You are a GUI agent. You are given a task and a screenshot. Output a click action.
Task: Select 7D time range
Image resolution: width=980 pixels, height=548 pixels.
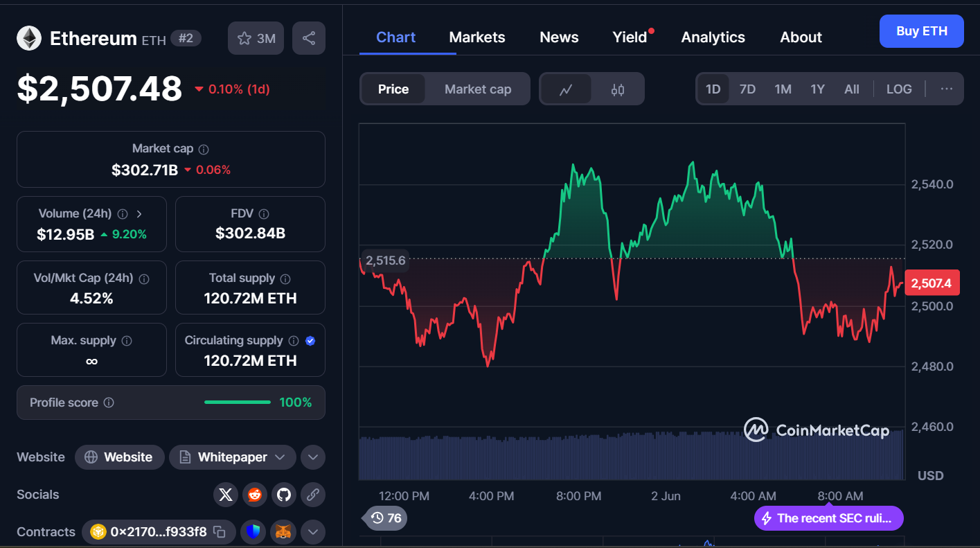pos(747,89)
